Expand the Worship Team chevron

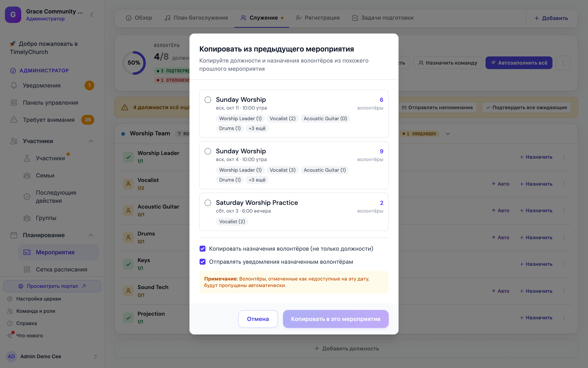click(x=448, y=134)
